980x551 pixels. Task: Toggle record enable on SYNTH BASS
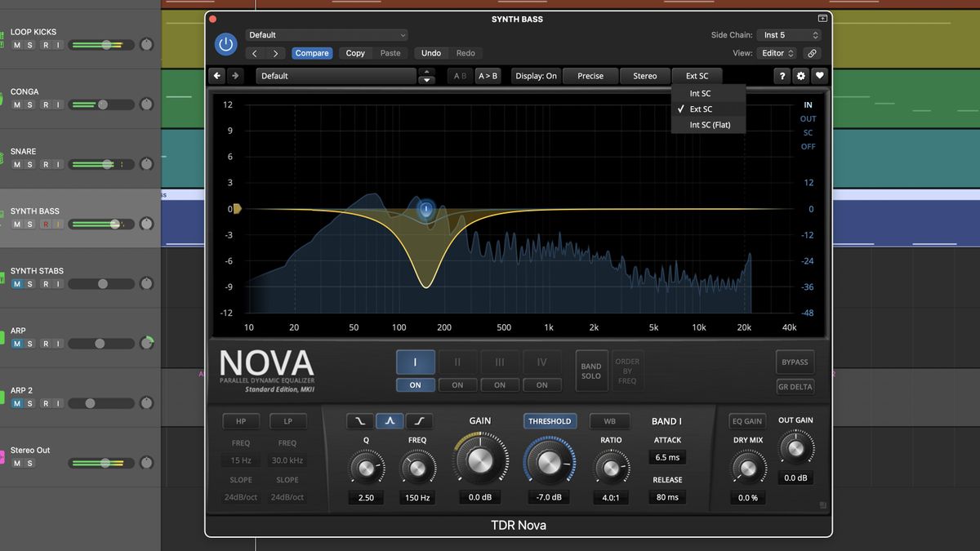click(x=47, y=224)
